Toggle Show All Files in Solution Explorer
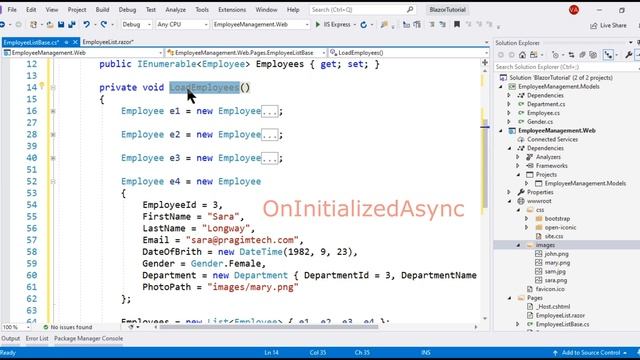The width and height of the screenshot is (640, 360). [x=593, y=55]
